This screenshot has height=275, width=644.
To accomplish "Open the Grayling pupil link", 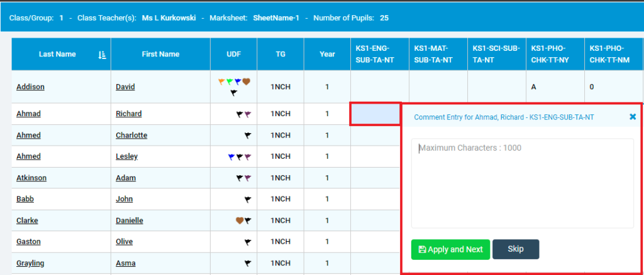I will pyautogui.click(x=30, y=263).
